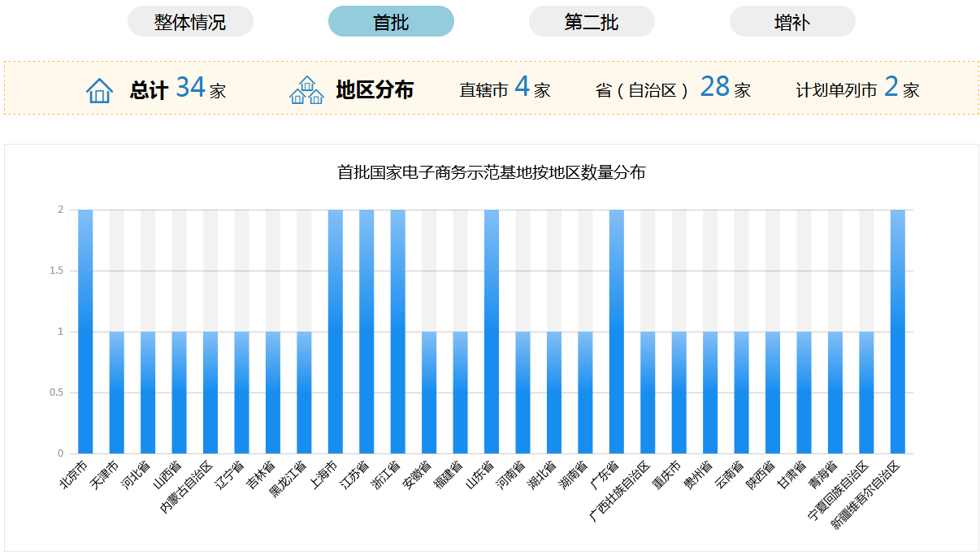Click the 广东省 bar in chart

[617, 332]
